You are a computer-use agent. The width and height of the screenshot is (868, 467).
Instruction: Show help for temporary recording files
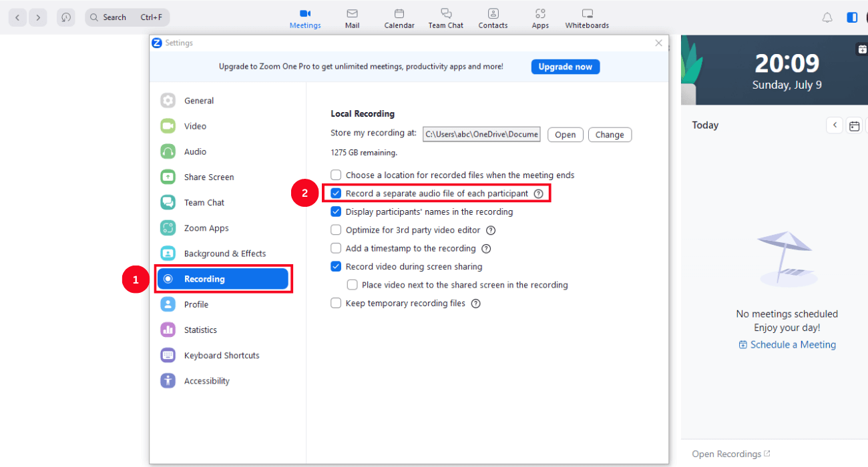click(x=476, y=304)
